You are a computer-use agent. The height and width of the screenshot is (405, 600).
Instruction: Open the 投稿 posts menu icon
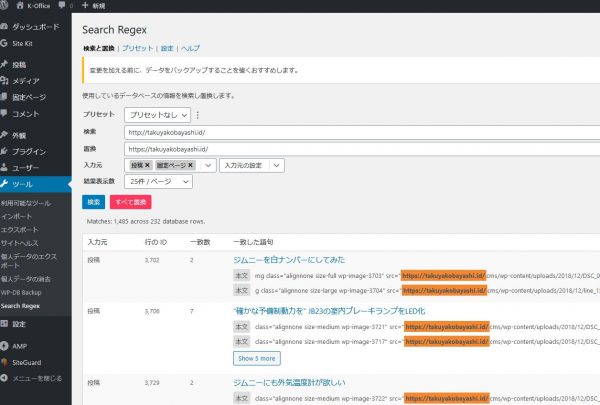[x=7, y=65]
